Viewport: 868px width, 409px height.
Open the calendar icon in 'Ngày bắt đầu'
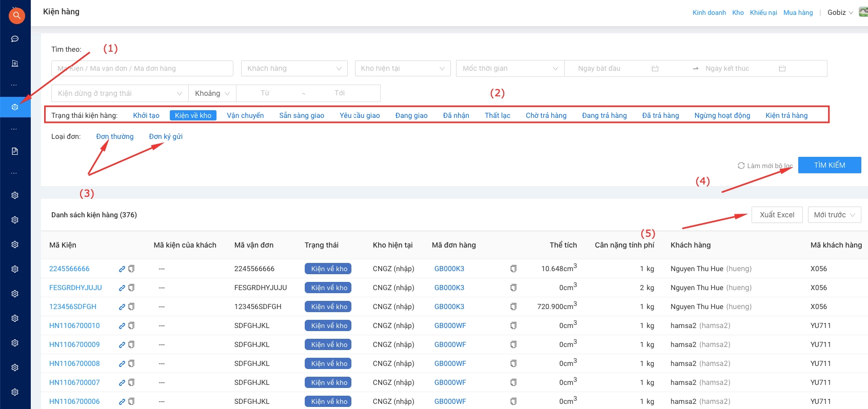tap(655, 69)
